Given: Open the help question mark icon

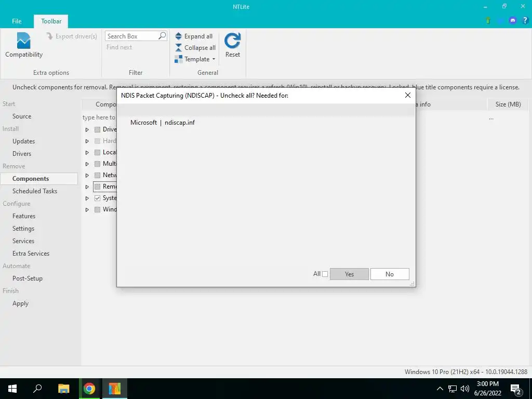Looking at the screenshot, I should [525, 21].
